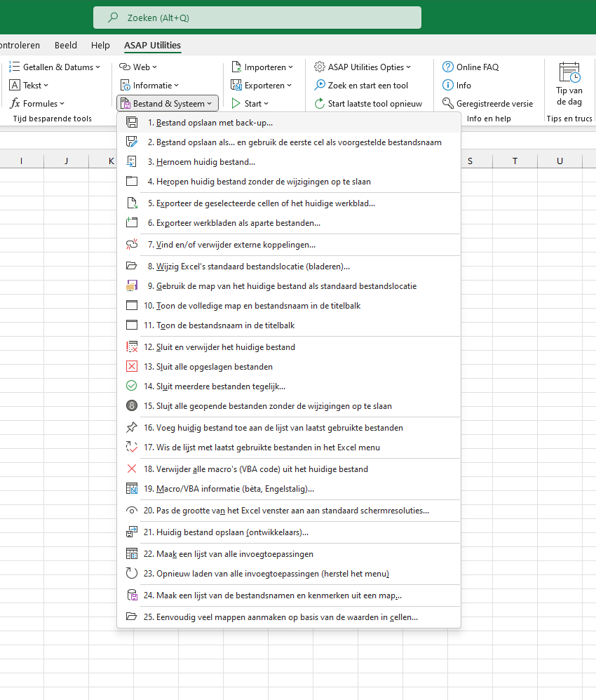The width and height of the screenshot is (596, 700).
Task: Open the Start dropdown in the ribbon
Action: tap(250, 104)
